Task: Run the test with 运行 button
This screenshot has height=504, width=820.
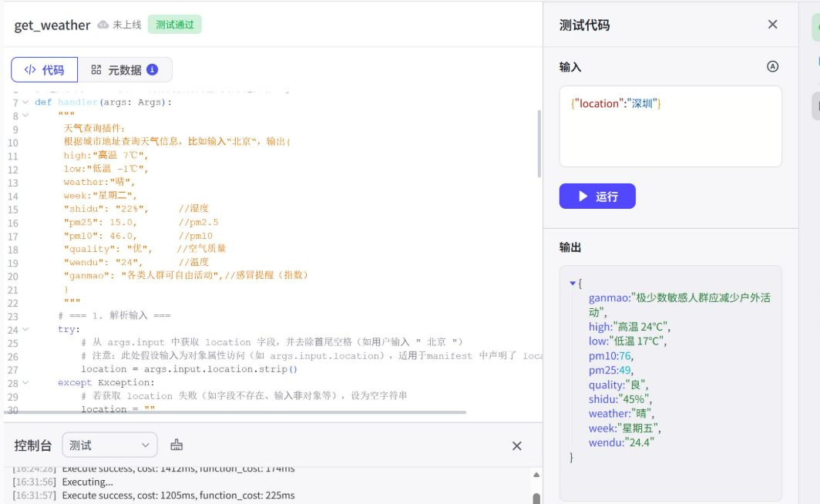Action: [x=597, y=196]
